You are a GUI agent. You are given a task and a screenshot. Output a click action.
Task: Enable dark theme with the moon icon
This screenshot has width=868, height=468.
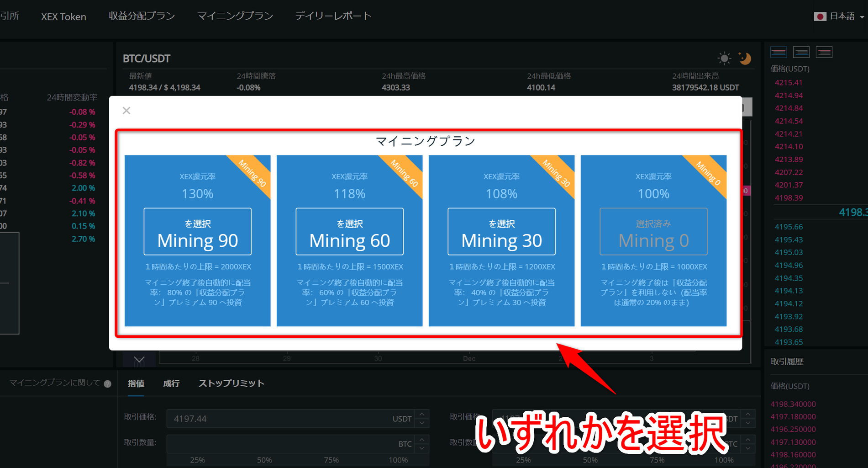745,58
